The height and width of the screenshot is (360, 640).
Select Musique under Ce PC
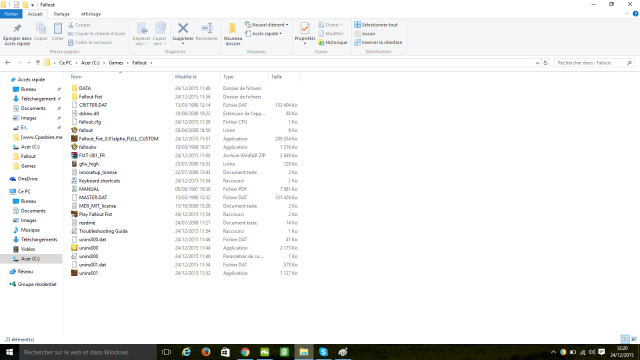point(30,230)
